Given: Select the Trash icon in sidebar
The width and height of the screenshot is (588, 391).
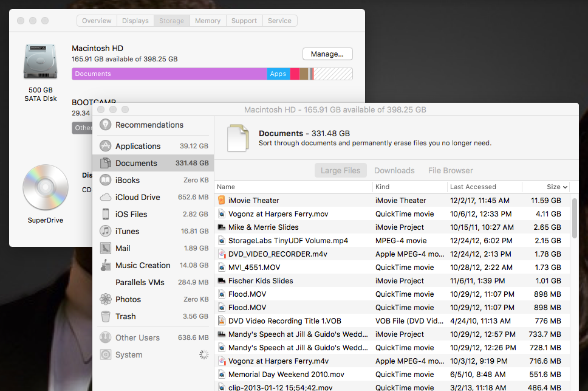Looking at the screenshot, I should click(x=106, y=316).
